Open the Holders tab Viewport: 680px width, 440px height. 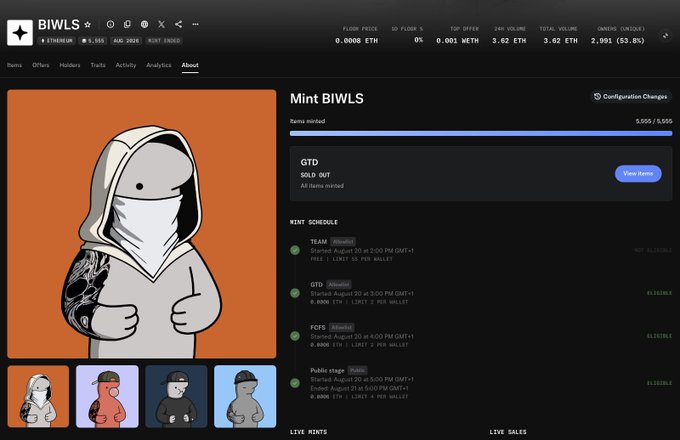coord(70,65)
